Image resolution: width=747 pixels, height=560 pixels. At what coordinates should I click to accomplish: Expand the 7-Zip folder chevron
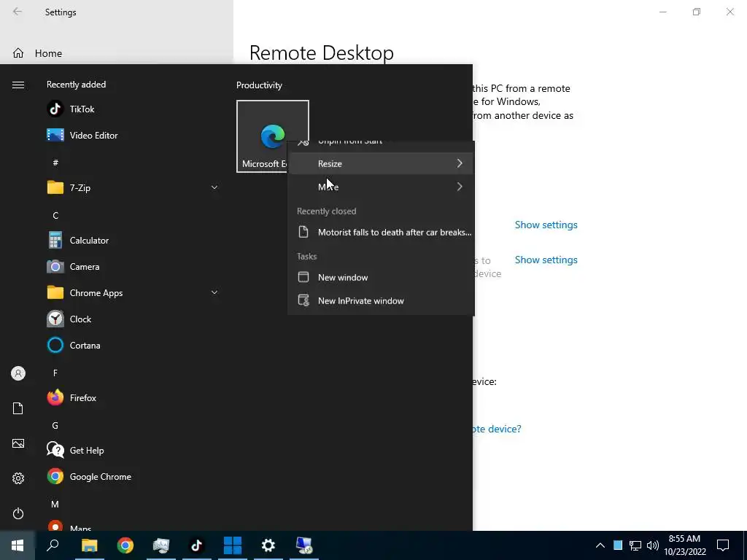click(x=214, y=187)
